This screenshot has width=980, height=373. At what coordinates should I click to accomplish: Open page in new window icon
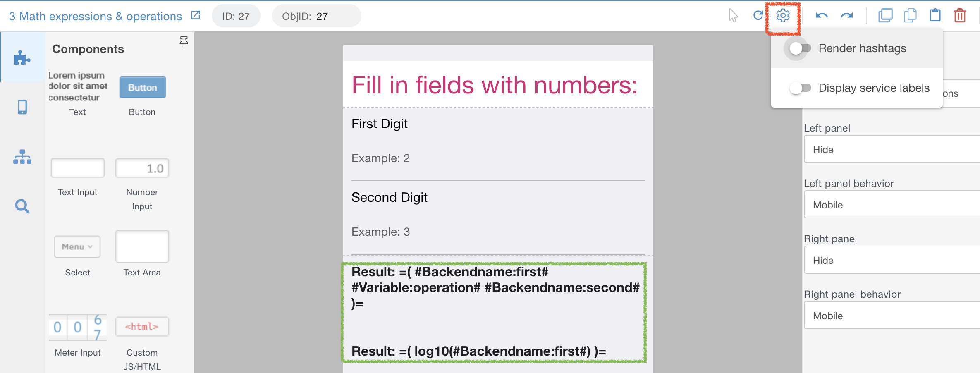[x=196, y=15]
